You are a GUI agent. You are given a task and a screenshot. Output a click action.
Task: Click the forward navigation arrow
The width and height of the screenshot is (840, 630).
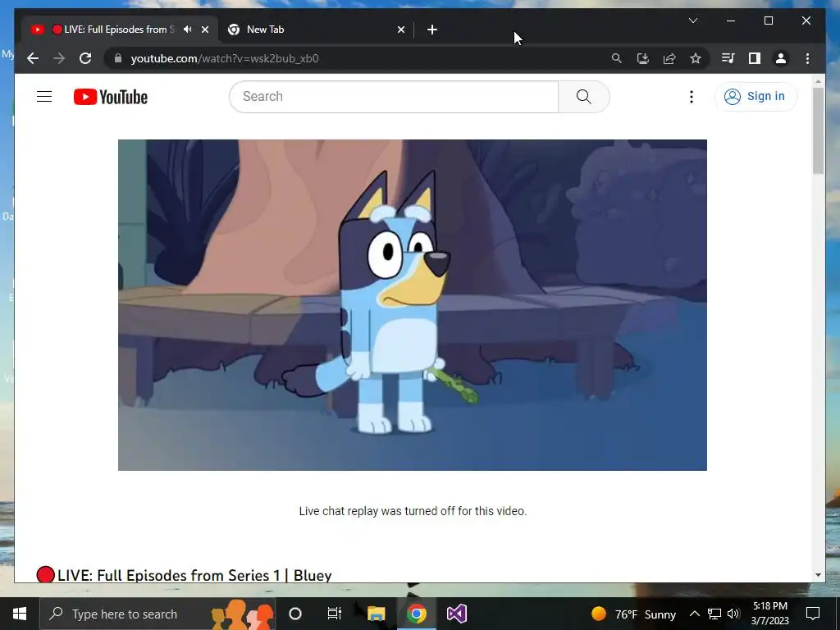point(59,58)
